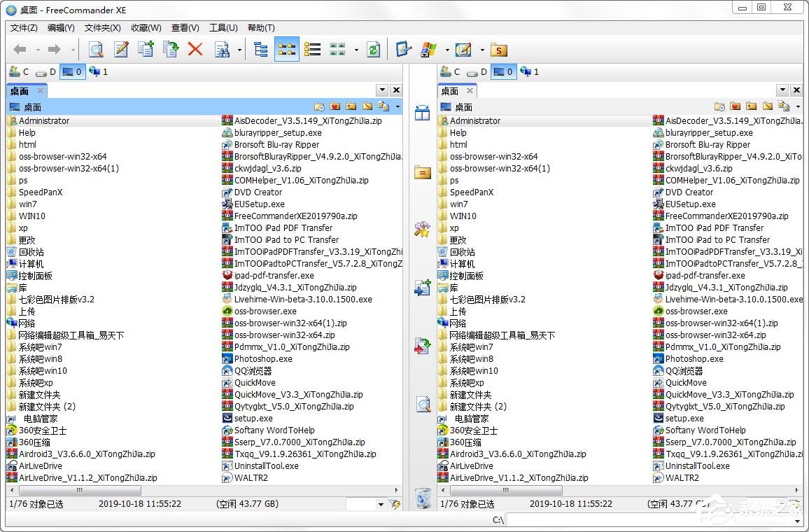809x532 pixels.
Task: Click the tree view icon in toolbar
Action: tap(261, 49)
